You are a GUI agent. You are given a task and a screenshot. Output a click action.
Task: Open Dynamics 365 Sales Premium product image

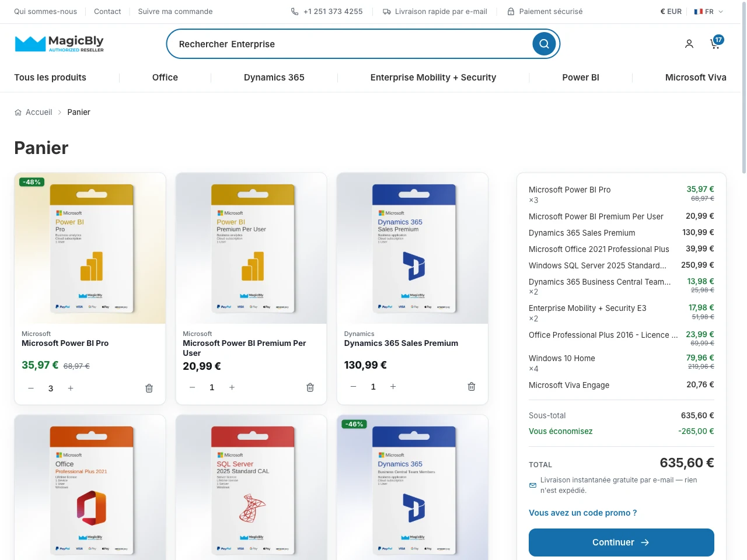tap(413, 248)
